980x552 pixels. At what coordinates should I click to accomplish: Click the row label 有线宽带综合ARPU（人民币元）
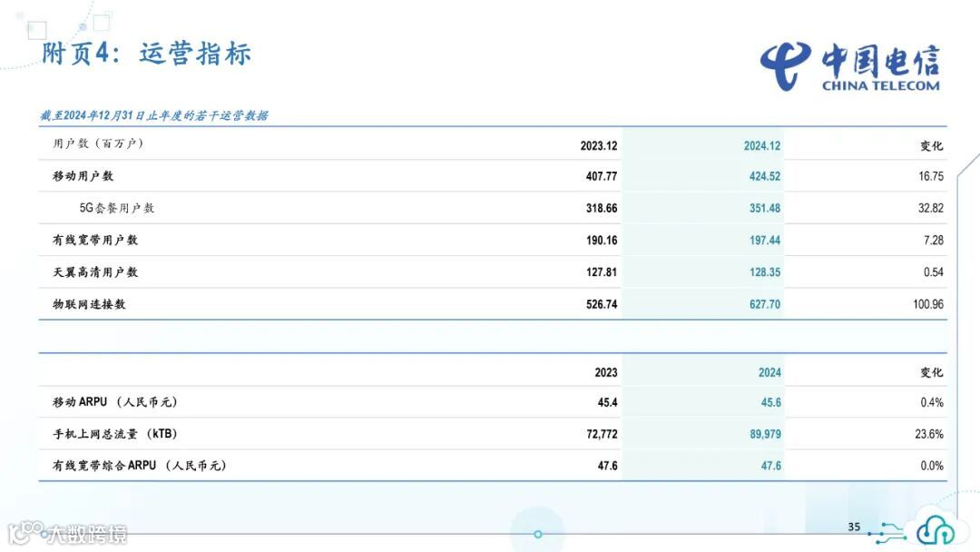[x=140, y=466]
